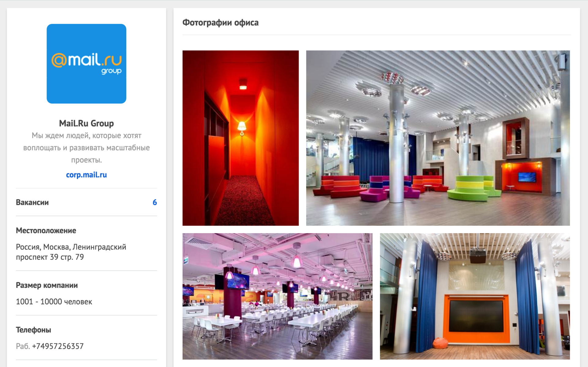This screenshot has width=588, height=367.
Task: Click the Mail.Ru Group company name
Action: point(86,123)
